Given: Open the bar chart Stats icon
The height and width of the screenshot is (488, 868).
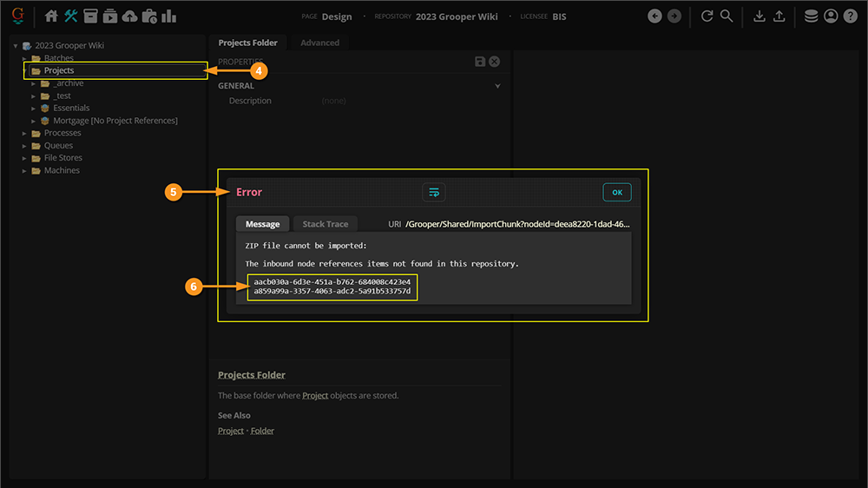Looking at the screenshot, I should 169,16.
